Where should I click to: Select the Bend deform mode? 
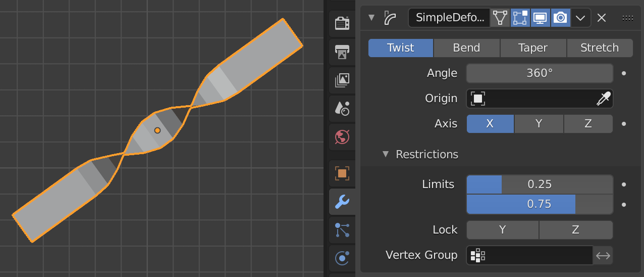coord(466,48)
